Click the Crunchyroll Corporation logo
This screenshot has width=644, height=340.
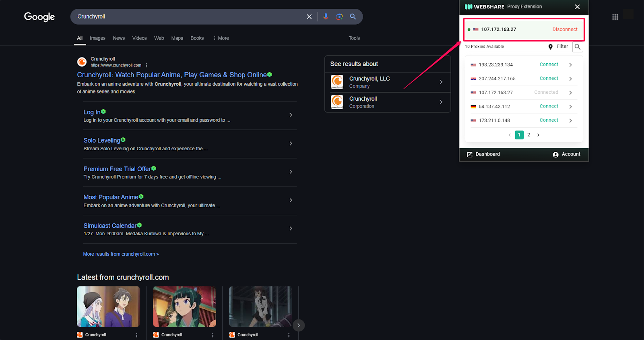point(337,102)
